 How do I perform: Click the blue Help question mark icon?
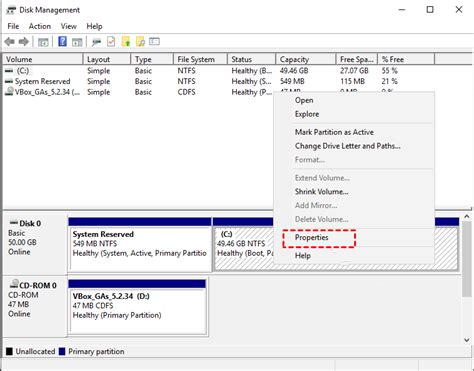62,42
